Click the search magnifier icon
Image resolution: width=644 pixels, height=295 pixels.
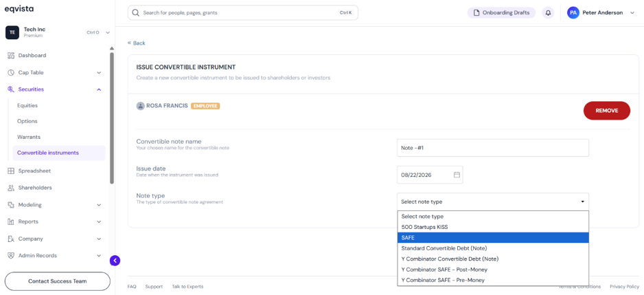point(135,13)
